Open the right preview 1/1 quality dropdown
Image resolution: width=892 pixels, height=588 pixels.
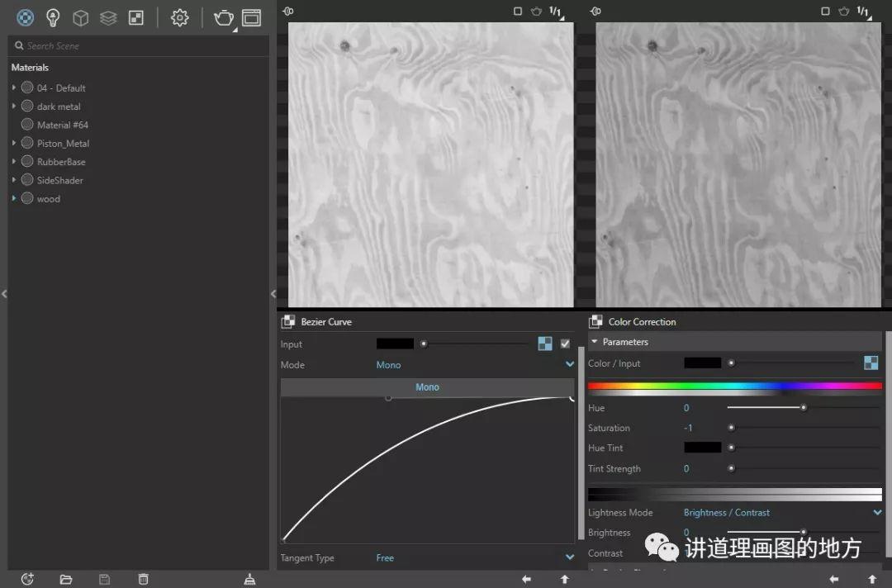tap(864, 12)
